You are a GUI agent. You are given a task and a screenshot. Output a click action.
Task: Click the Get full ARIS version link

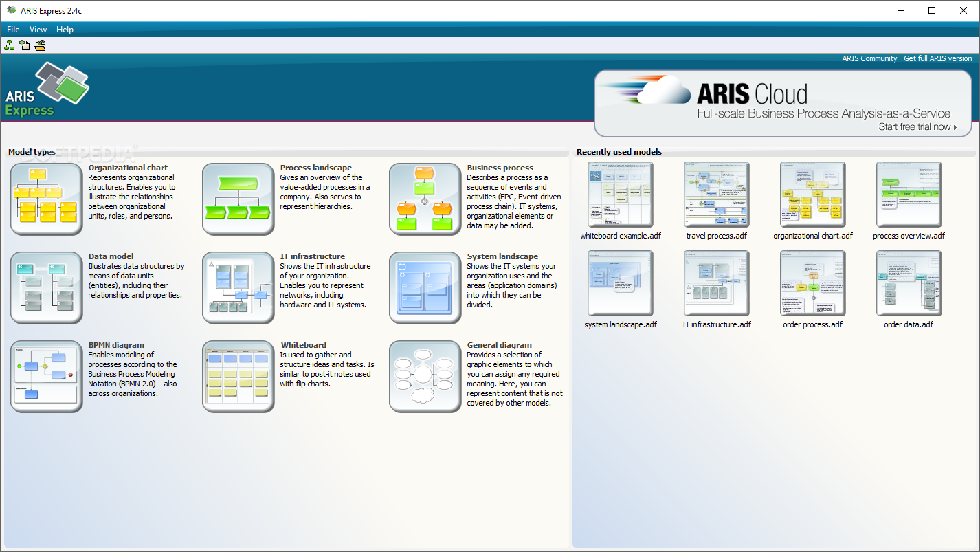click(938, 58)
